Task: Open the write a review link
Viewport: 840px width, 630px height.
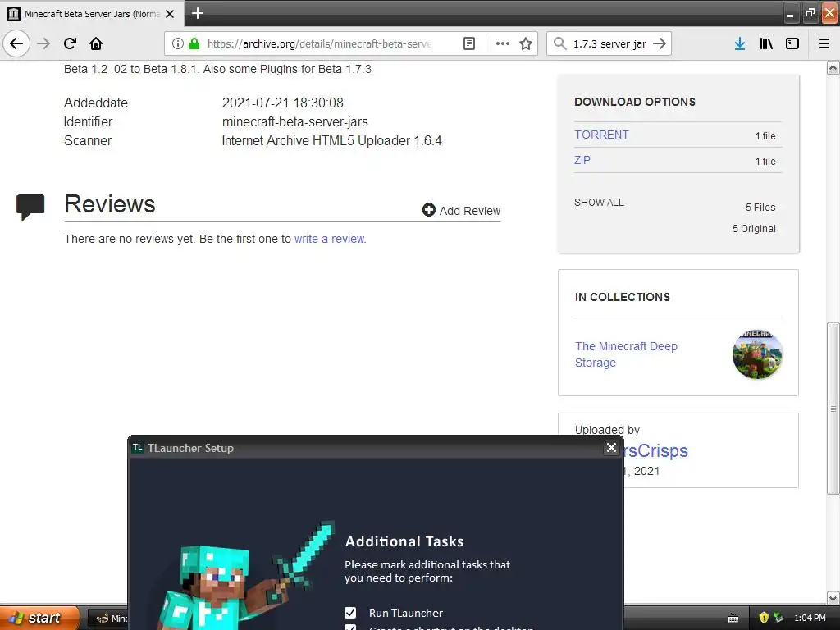Action: click(330, 239)
